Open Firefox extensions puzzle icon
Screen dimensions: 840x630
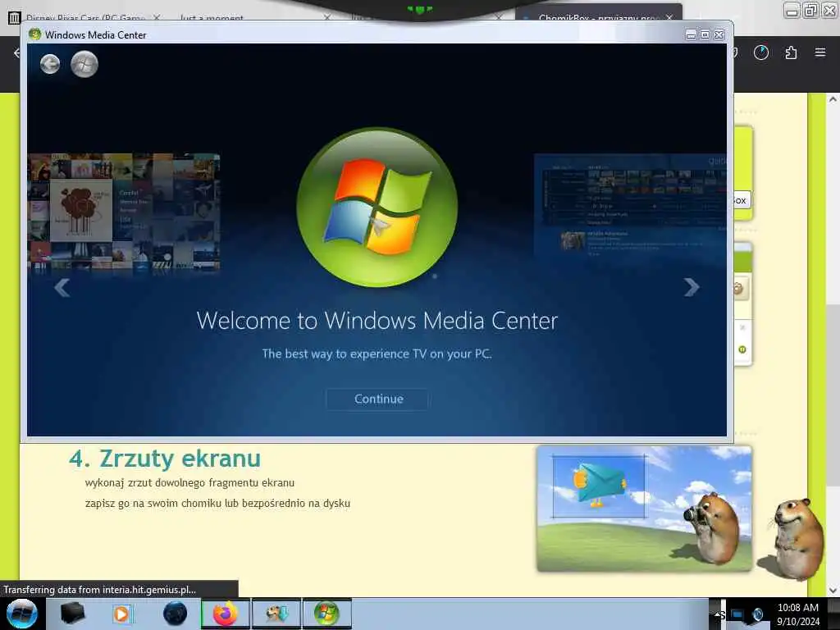point(791,52)
